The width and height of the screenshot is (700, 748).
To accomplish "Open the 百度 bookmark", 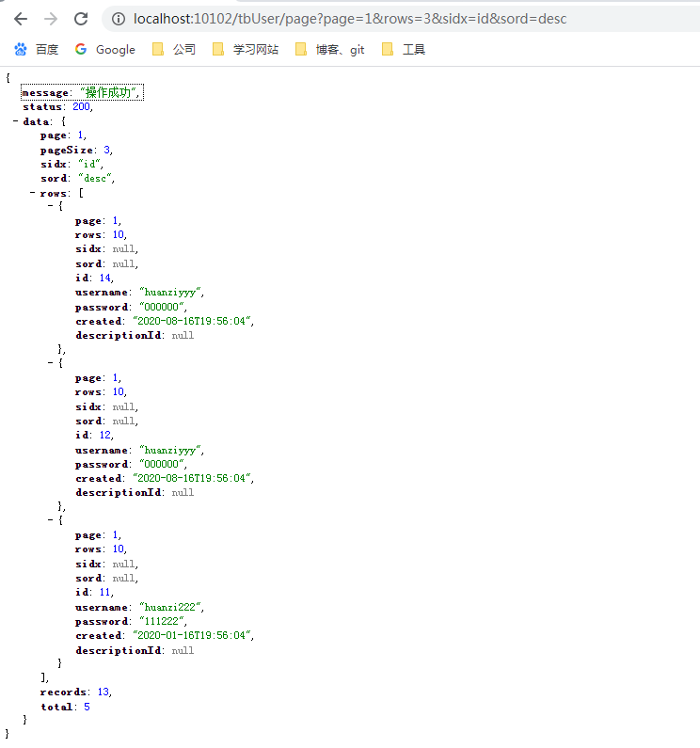I will (36, 49).
